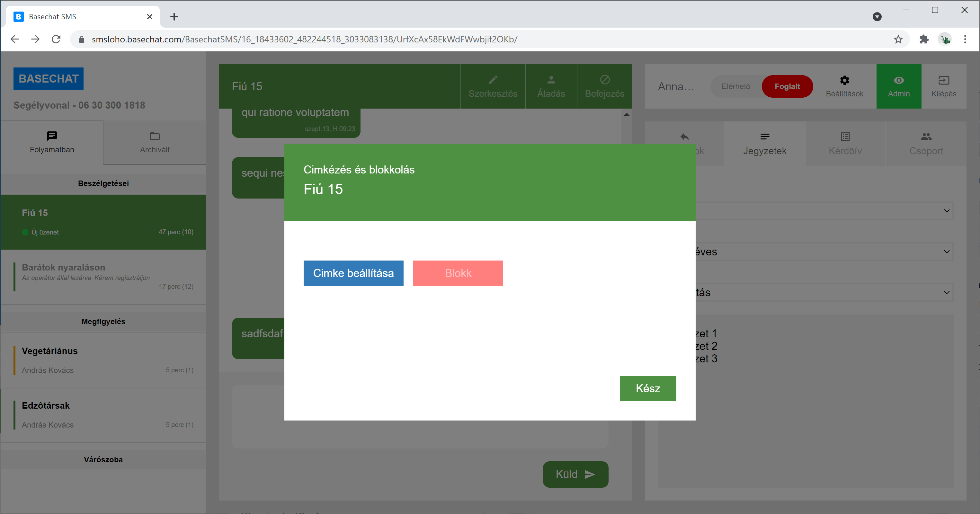Viewport: 980px width, 514px height.
Task: Open Beállítások via the gear icon
Action: point(844,81)
